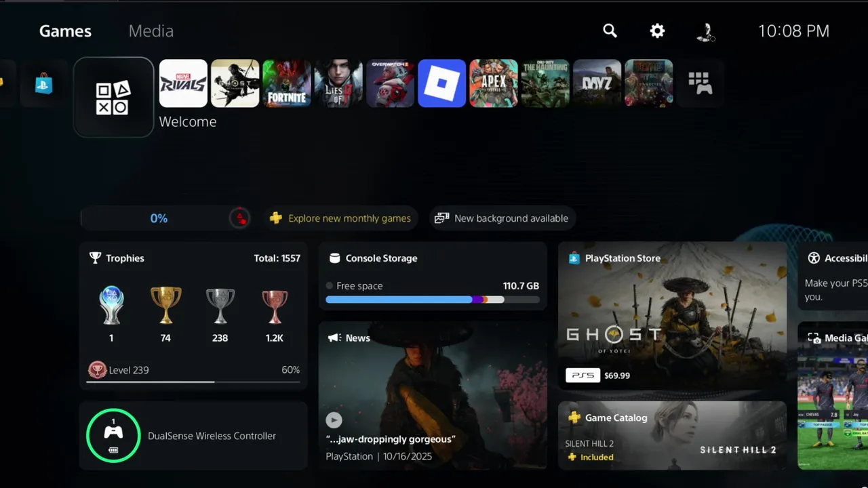Screen dimensions: 868x488
Task: Click the Included PlayStation Plus label
Action: coord(590,457)
